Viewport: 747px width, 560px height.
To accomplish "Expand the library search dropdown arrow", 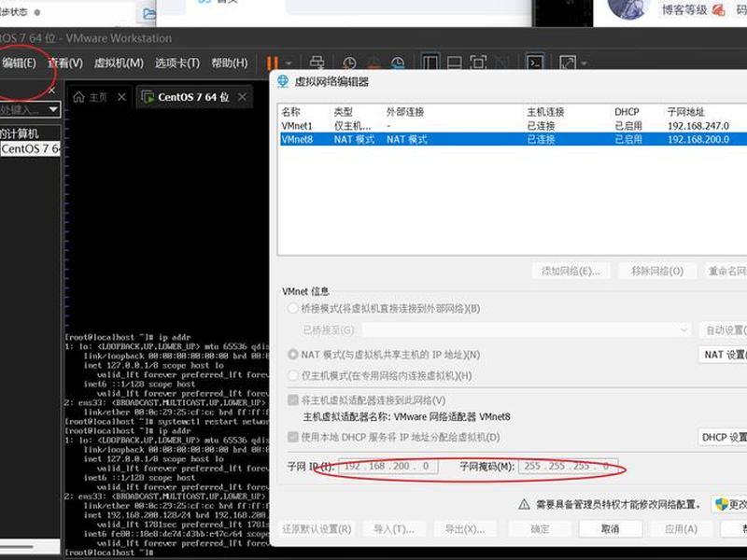I will point(53,110).
